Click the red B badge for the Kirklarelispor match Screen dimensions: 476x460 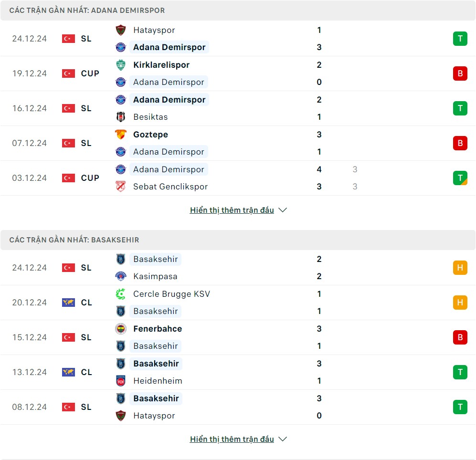click(460, 73)
